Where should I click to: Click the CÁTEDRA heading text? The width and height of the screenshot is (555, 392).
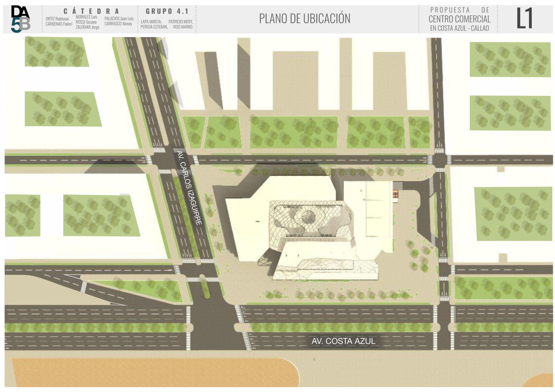[92, 11]
